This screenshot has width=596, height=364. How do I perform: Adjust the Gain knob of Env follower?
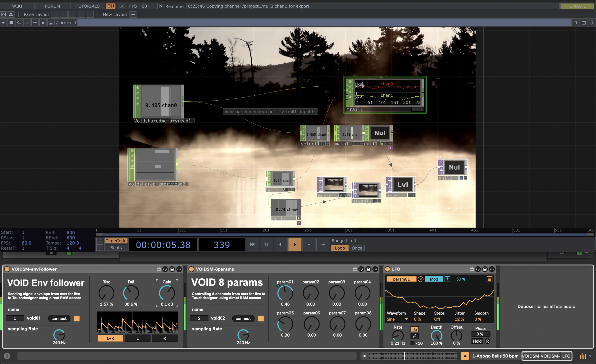point(167,293)
